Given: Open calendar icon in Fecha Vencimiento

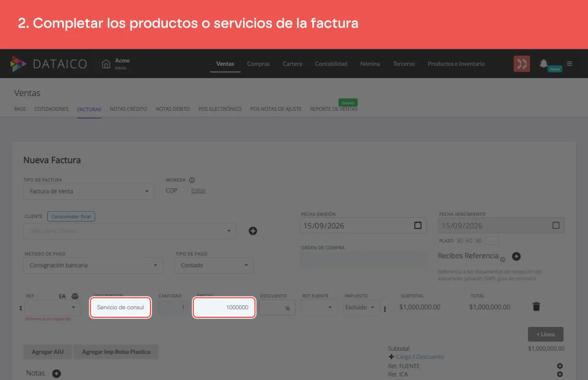Looking at the screenshot, I should tap(556, 226).
